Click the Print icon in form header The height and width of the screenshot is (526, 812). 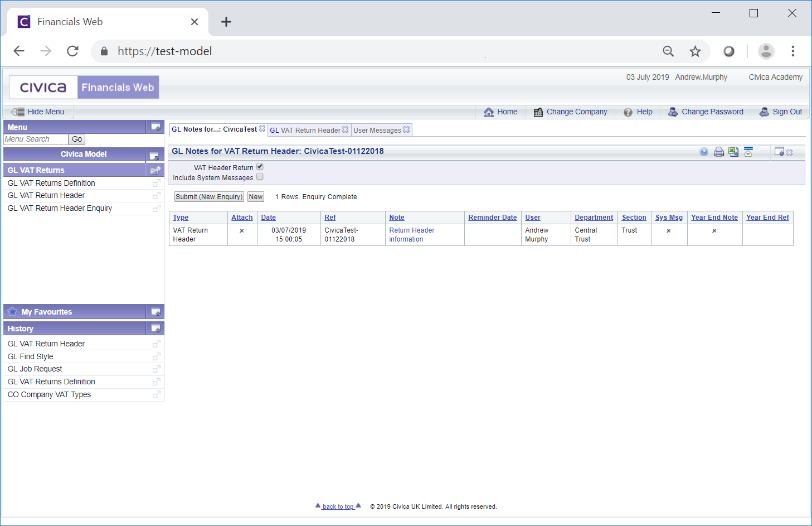[x=719, y=152]
